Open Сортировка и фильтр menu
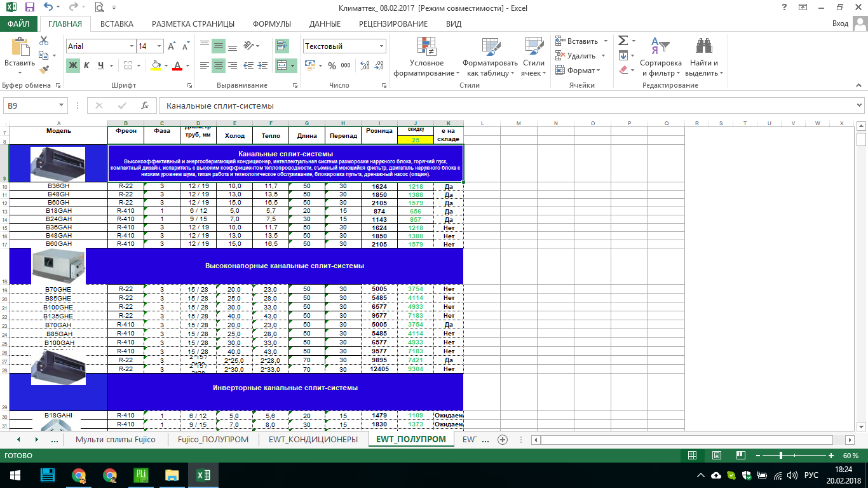 [661, 57]
